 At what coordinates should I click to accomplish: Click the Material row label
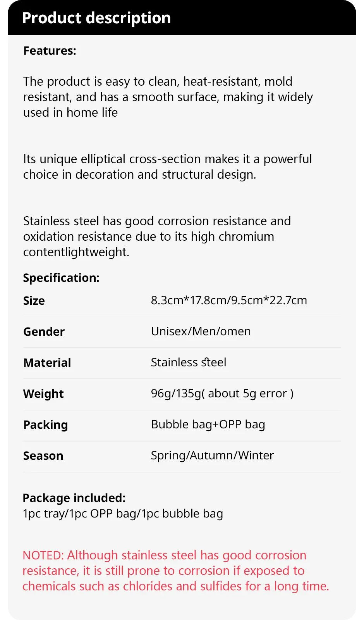click(x=47, y=363)
